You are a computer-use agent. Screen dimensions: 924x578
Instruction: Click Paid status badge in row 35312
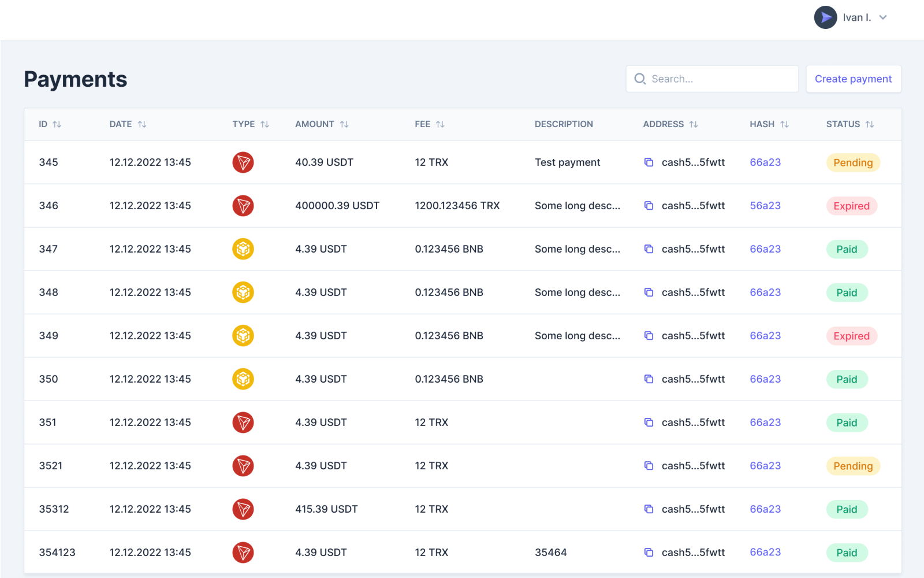tap(847, 509)
